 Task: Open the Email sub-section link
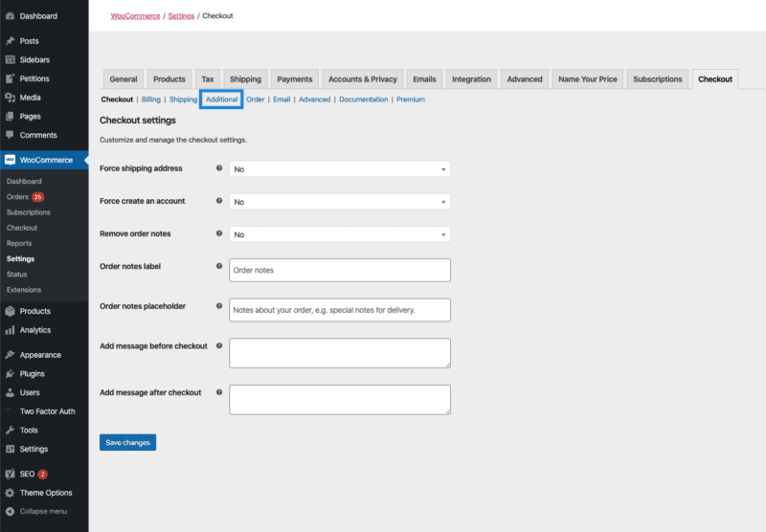pos(282,100)
